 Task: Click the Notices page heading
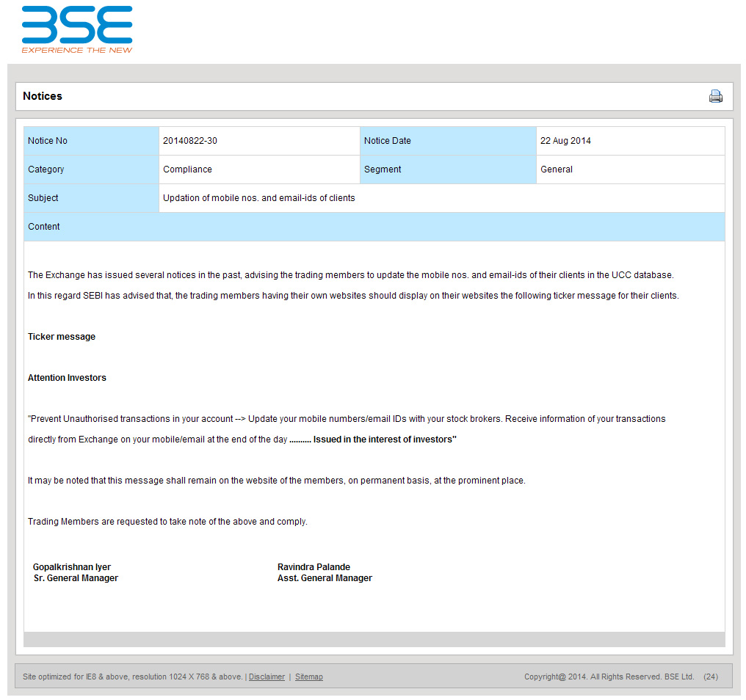click(43, 96)
